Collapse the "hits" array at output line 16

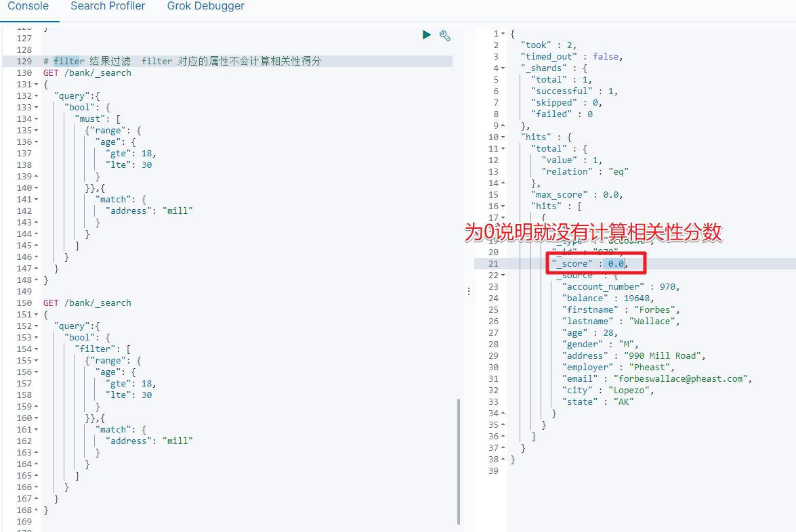point(503,206)
